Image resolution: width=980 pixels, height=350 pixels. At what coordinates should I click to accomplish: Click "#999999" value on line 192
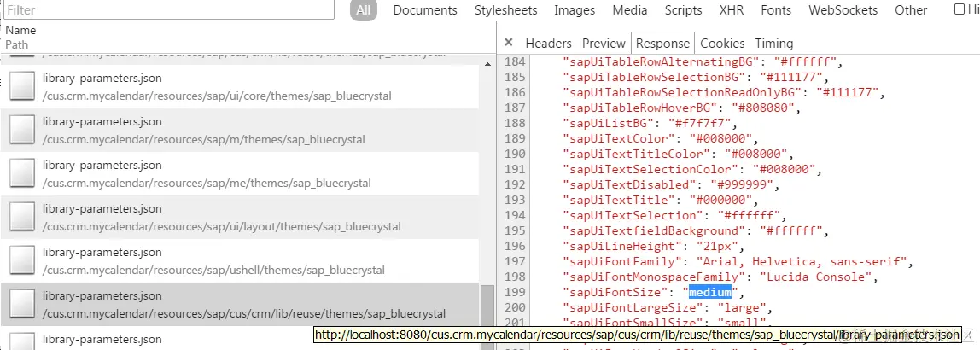pos(742,185)
